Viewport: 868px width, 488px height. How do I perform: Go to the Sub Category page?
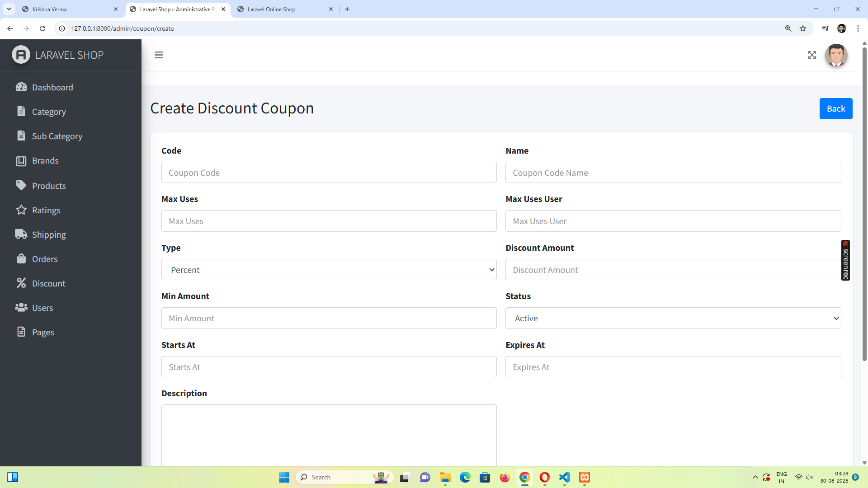pyautogui.click(x=57, y=136)
